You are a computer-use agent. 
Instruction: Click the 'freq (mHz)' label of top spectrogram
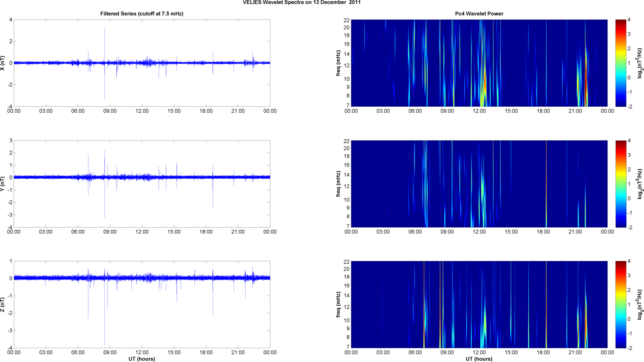click(x=338, y=63)
